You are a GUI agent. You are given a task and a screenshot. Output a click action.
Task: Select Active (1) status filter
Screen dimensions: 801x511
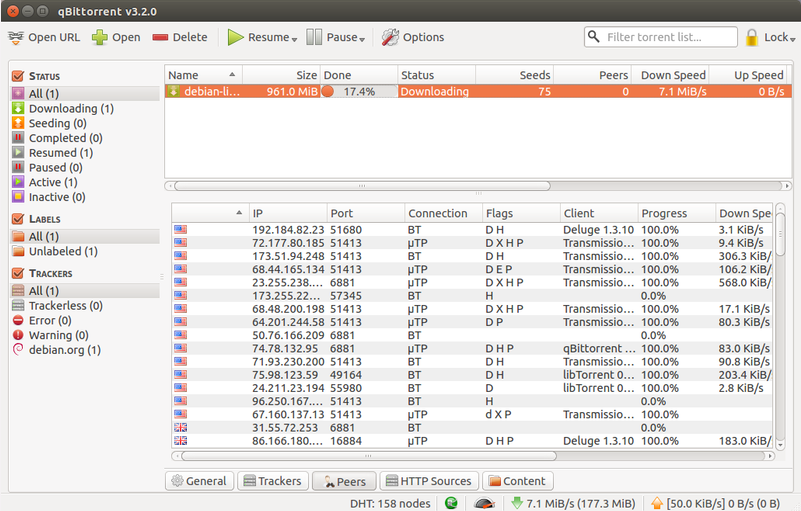tap(53, 182)
